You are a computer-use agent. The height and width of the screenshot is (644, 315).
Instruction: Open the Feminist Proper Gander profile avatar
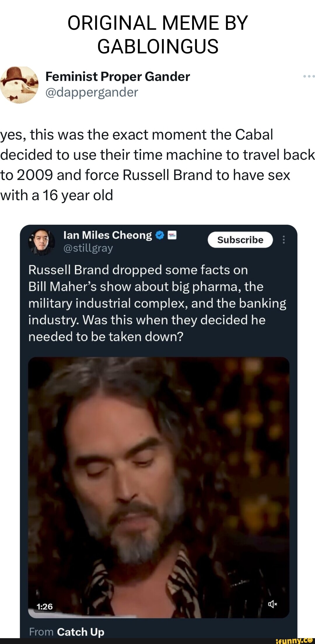(x=19, y=85)
